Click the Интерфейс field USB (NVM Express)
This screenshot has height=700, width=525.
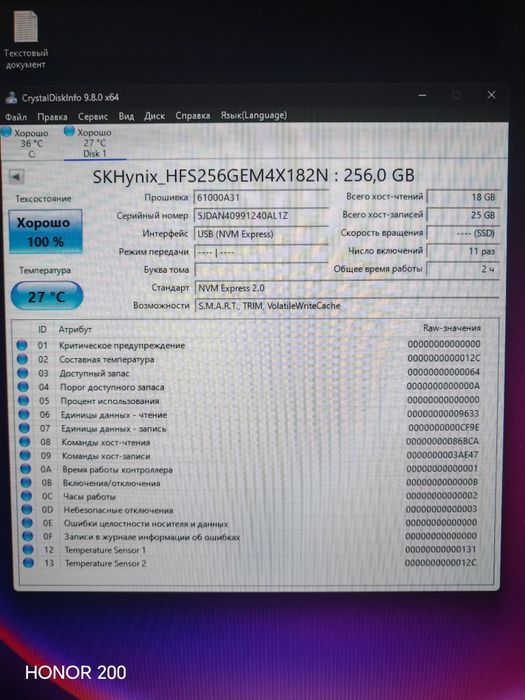tap(261, 234)
